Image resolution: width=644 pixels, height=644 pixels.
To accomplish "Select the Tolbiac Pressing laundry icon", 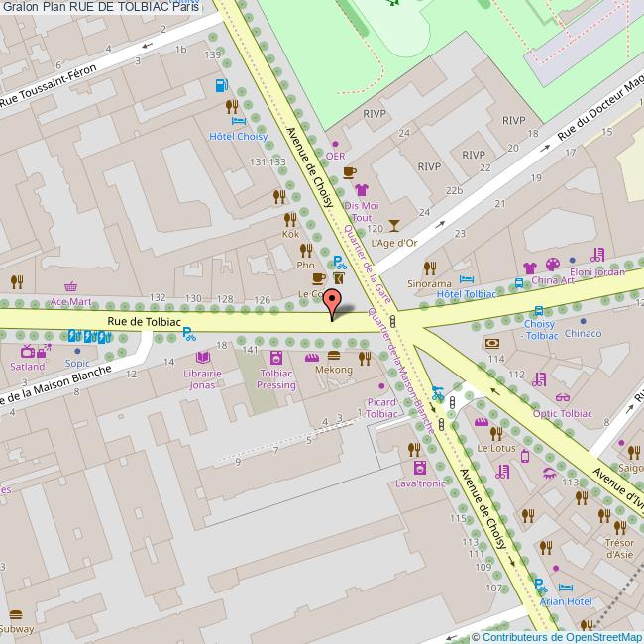I will (275, 357).
